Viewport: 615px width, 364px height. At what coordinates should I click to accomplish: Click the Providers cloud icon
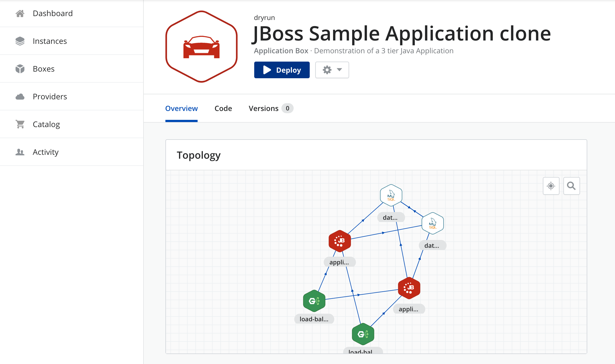pyautogui.click(x=20, y=97)
